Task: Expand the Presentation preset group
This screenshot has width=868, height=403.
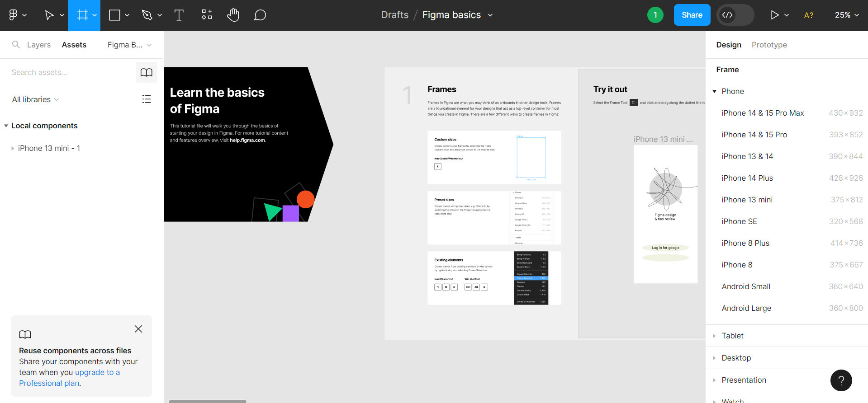Action: (715, 380)
